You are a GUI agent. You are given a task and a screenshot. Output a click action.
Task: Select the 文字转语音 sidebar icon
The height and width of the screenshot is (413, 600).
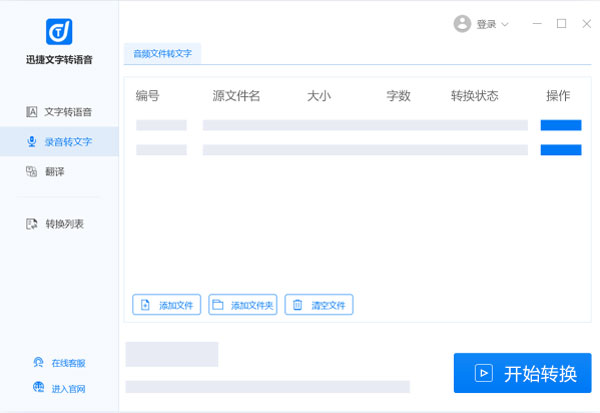(32, 112)
